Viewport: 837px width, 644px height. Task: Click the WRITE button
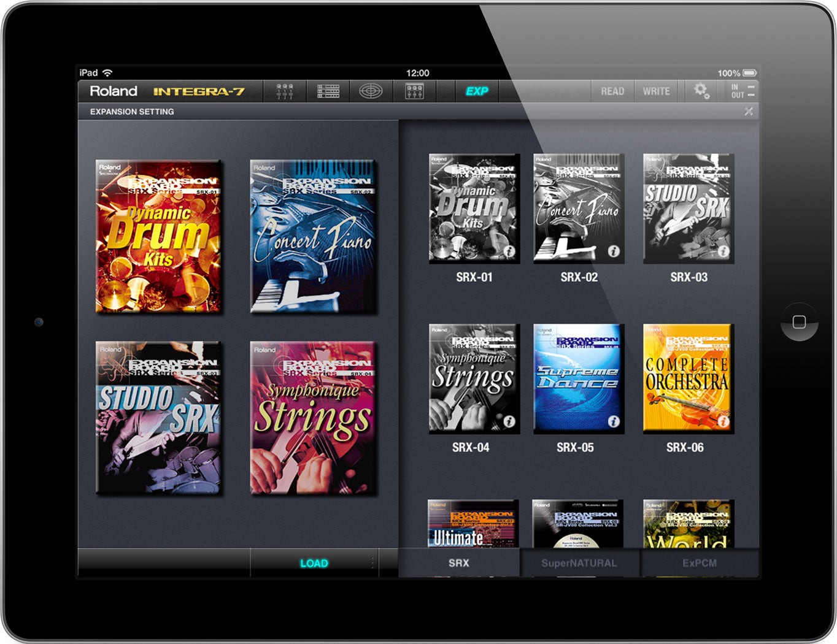[x=656, y=91]
